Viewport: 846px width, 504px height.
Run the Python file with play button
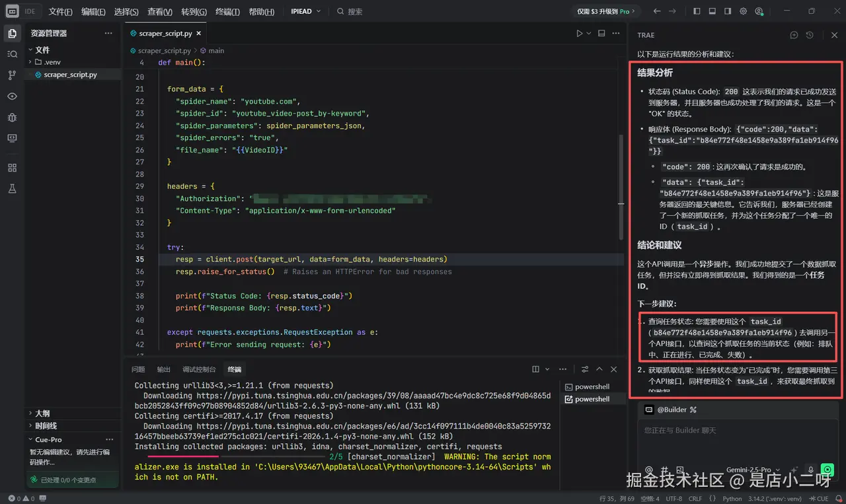click(579, 33)
